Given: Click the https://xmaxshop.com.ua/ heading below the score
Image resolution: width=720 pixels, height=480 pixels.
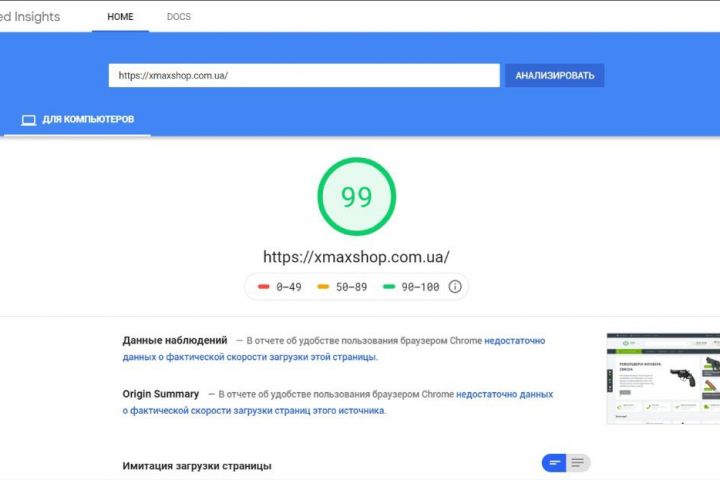Looking at the screenshot, I should pyautogui.click(x=356, y=256).
